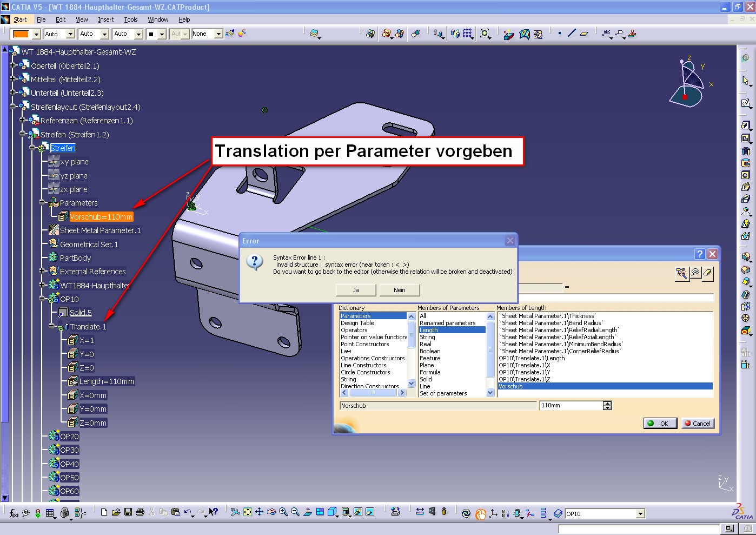This screenshot has width=756, height=535.
Task: Zoom in with the magnifier plus icon
Action: click(283, 512)
